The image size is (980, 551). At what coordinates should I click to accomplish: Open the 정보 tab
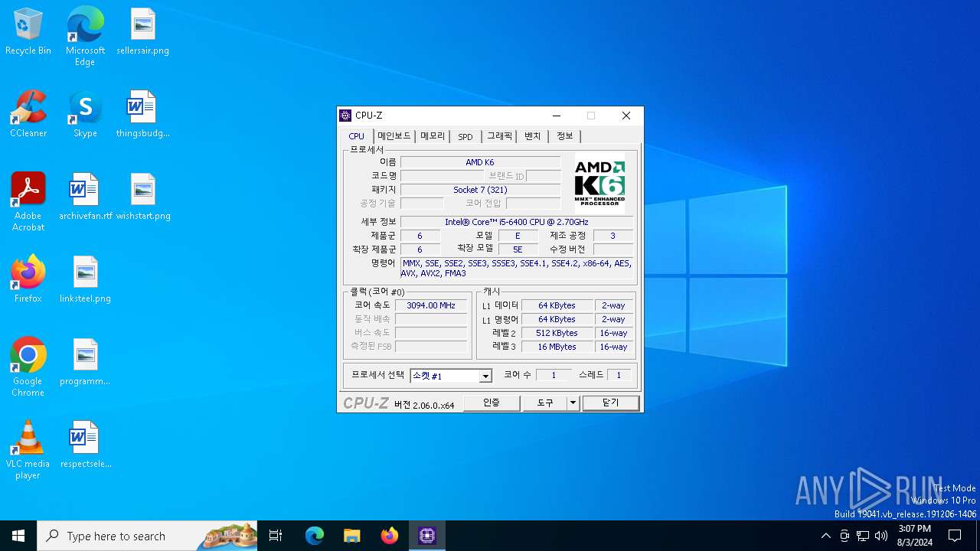565,136
